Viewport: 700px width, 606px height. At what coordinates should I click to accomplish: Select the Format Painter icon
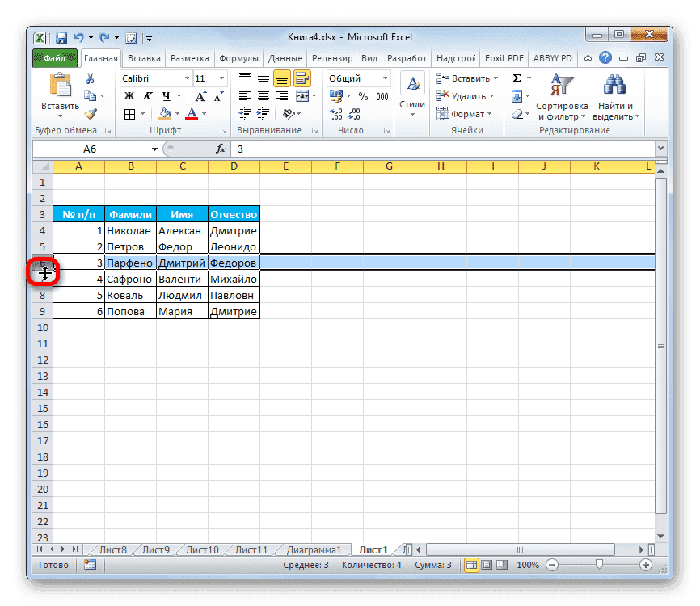coord(91,114)
